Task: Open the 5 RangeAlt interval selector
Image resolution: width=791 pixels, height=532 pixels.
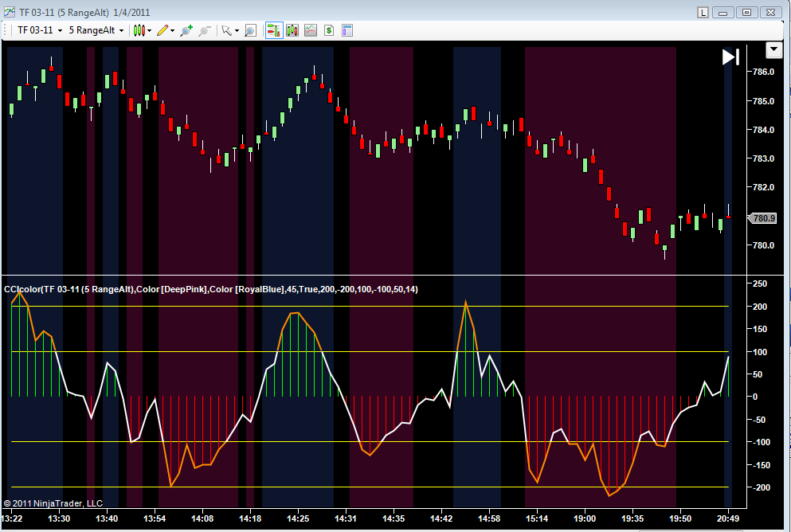Action: click(x=96, y=30)
